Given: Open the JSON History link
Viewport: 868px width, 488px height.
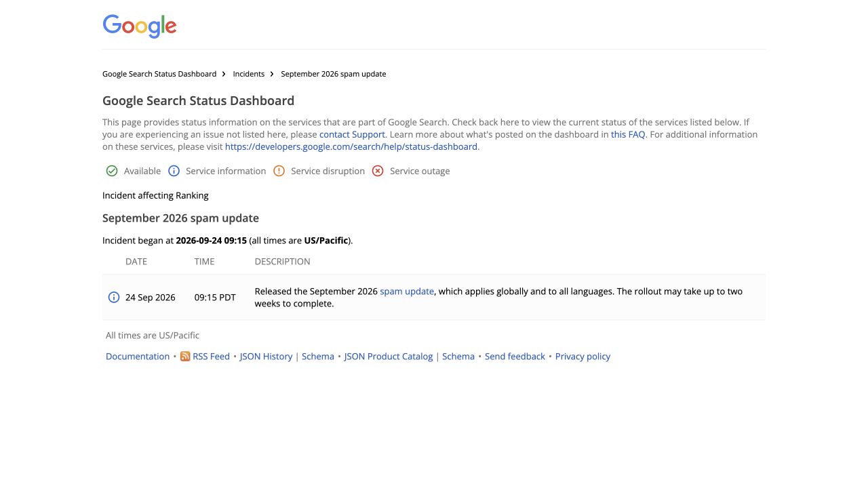Looking at the screenshot, I should point(266,357).
